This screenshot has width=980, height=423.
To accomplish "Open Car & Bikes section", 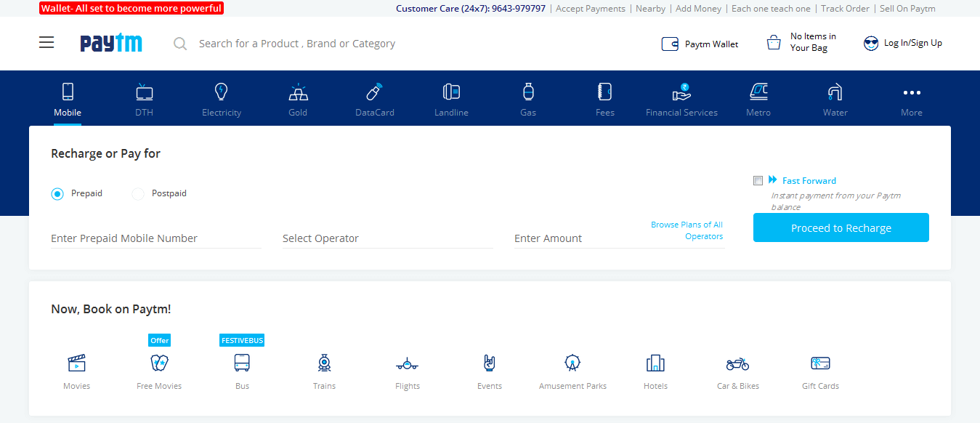I will tap(738, 371).
